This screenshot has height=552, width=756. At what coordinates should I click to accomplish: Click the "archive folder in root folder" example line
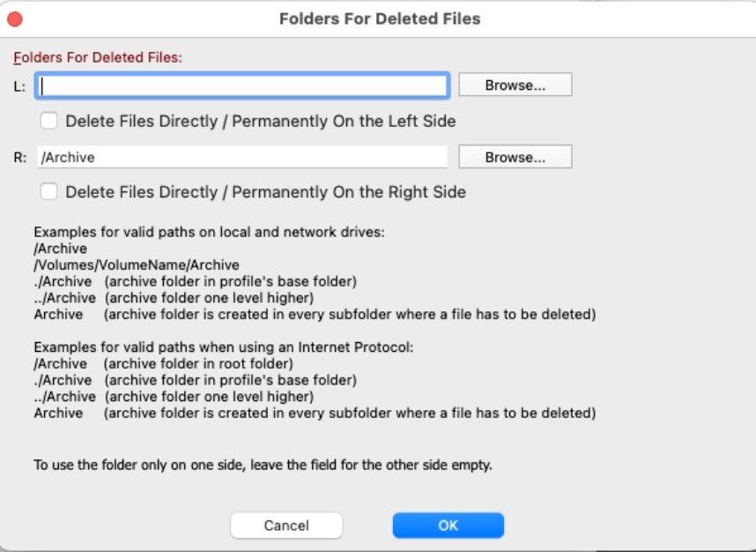(x=198, y=364)
